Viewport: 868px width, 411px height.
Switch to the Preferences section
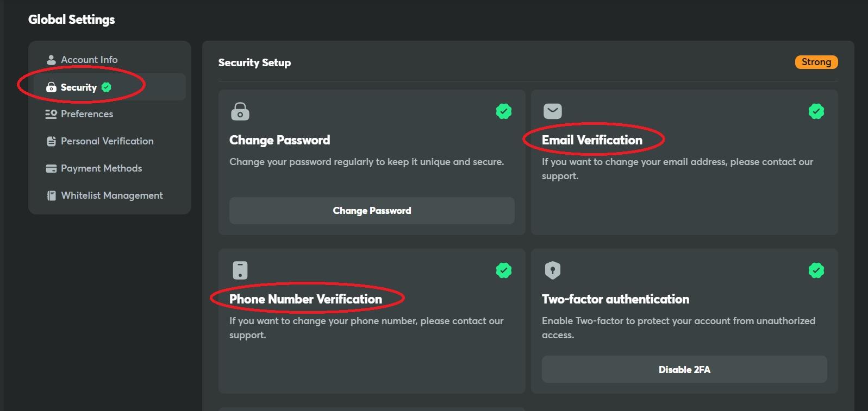[x=87, y=114]
